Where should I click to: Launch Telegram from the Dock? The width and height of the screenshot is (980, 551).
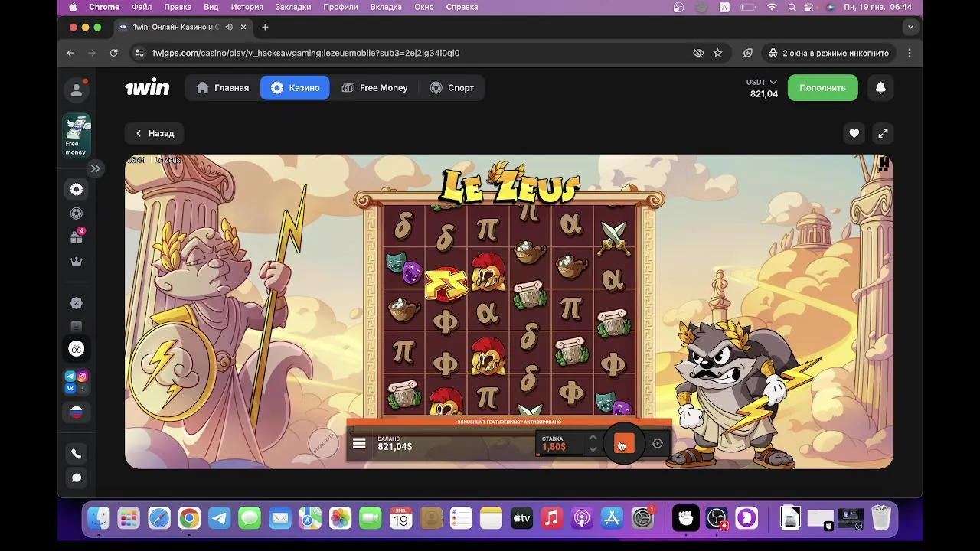(x=220, y=519)
